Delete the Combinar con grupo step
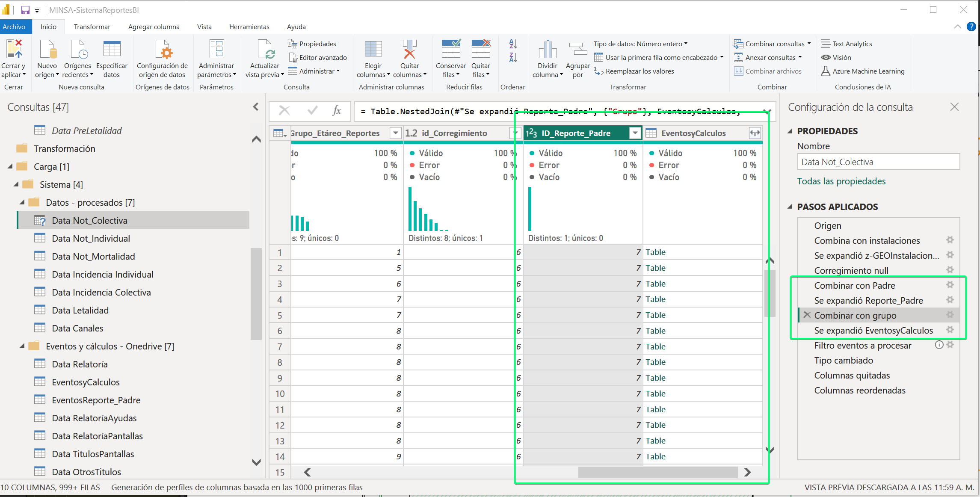Screen dimensions: 980x497 (x=807, y=315)
